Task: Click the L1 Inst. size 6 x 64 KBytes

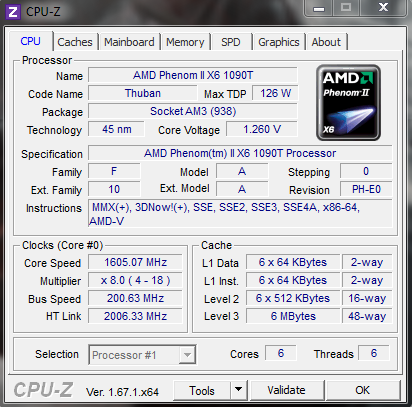Action: 293,280
